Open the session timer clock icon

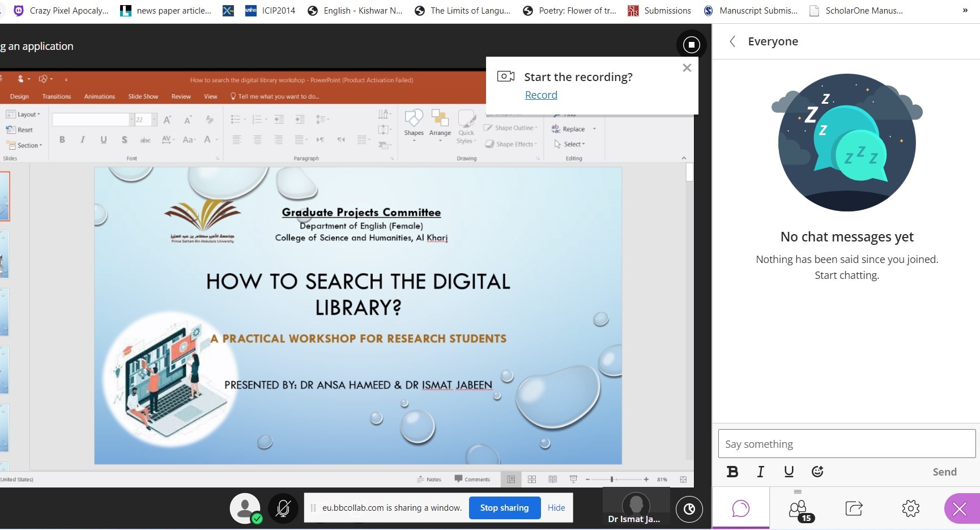(689, 509)
